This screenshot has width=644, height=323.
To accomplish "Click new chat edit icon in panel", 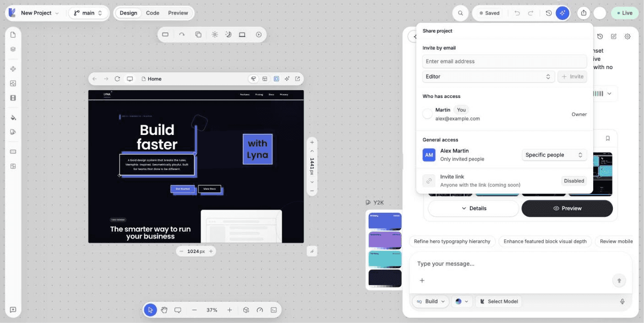I will point(614,36).
